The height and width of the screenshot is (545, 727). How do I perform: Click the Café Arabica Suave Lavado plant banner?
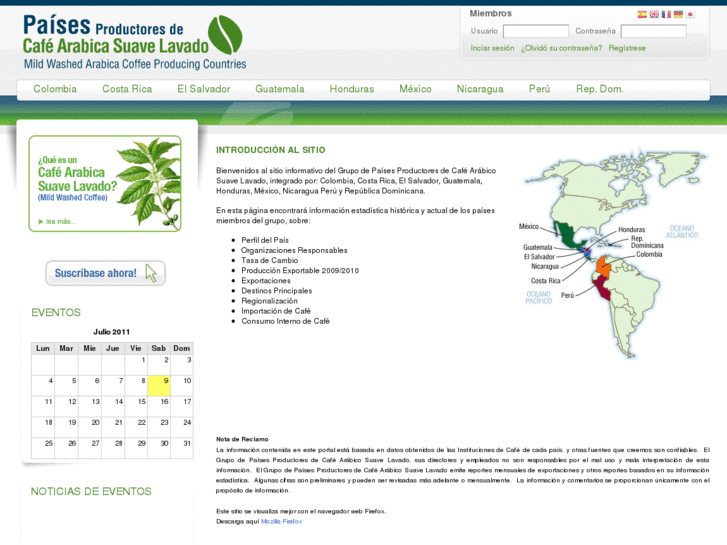coord(105,184)
